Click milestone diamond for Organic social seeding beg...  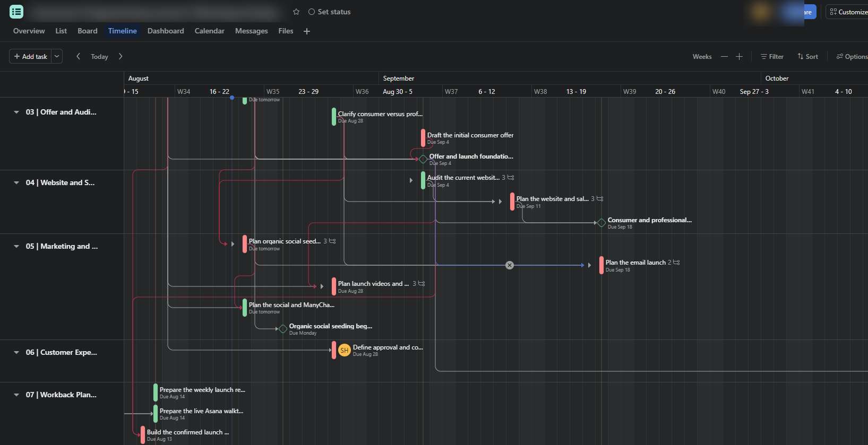tap(283, 329)
